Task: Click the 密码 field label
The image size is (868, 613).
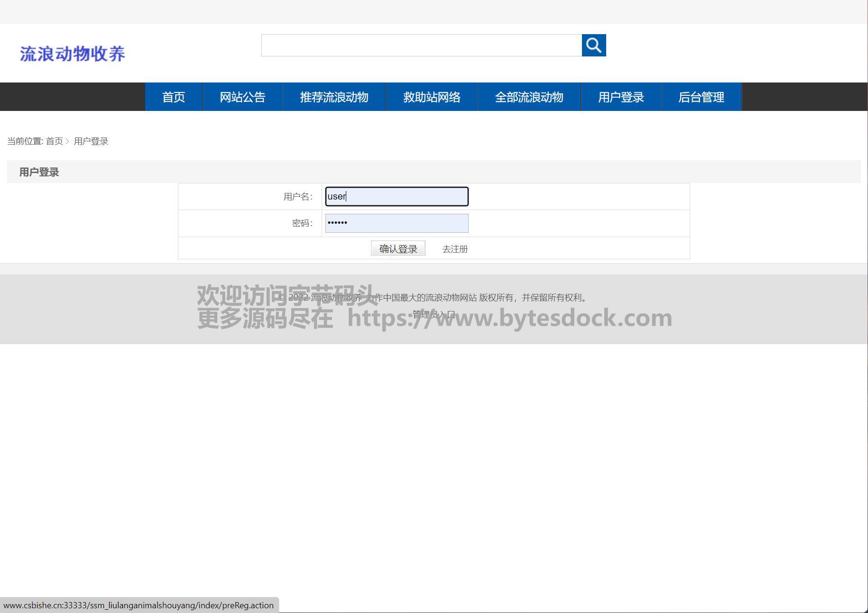Action: (x=302, y=223)
